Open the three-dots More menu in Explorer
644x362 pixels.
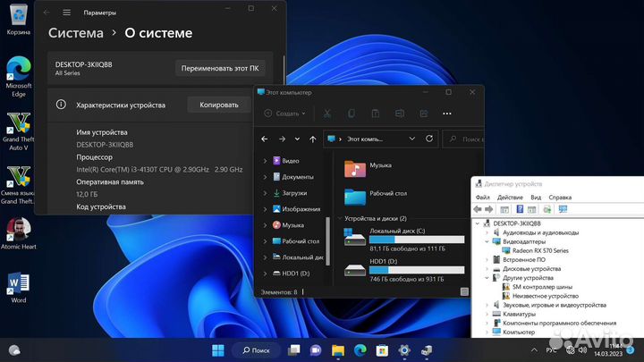[446, 114]
